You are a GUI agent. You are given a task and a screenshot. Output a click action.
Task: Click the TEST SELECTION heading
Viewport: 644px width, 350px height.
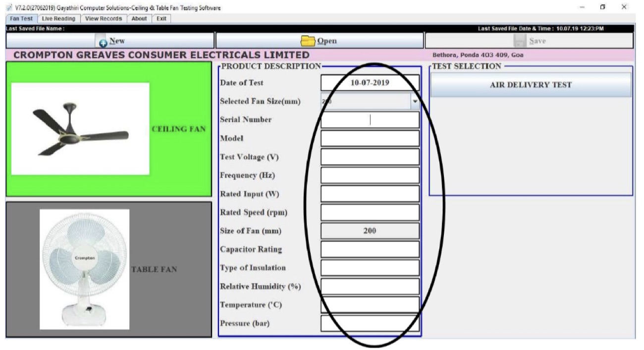point(467,66)
